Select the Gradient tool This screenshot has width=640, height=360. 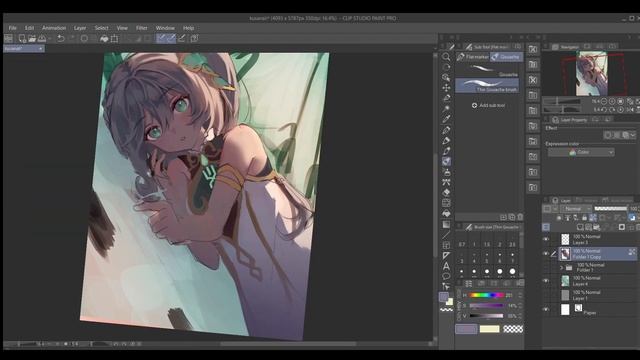point(447,224)
